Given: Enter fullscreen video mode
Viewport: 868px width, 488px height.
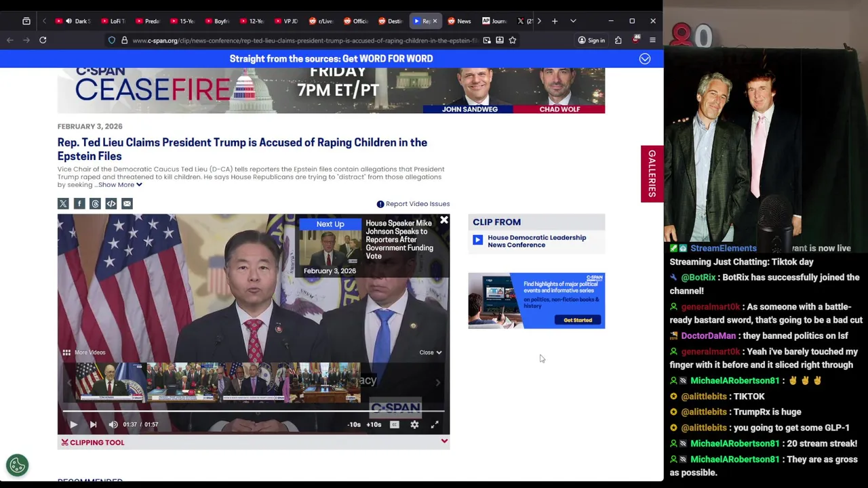Looking at the screenshot, I should click(435, 424).
